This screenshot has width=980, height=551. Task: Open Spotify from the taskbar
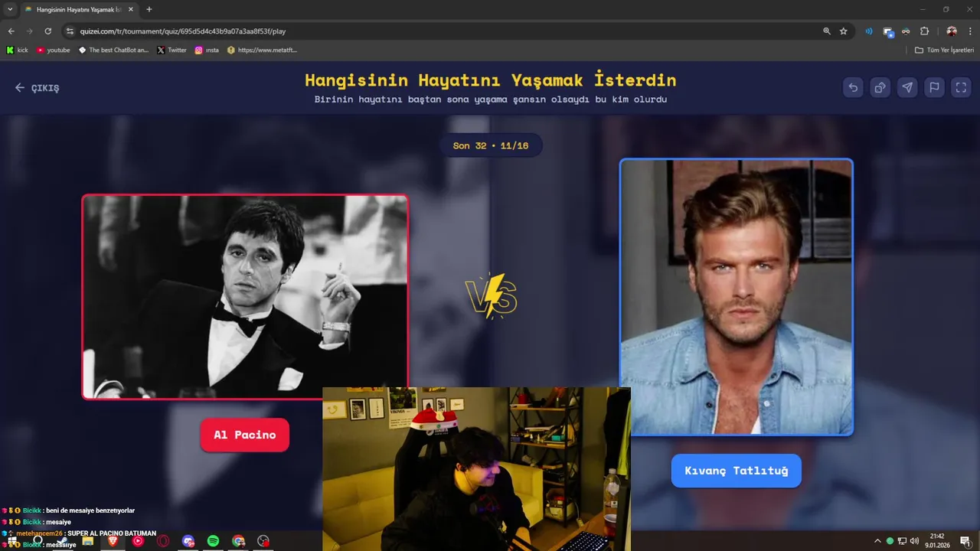click(x=214, y=541)
